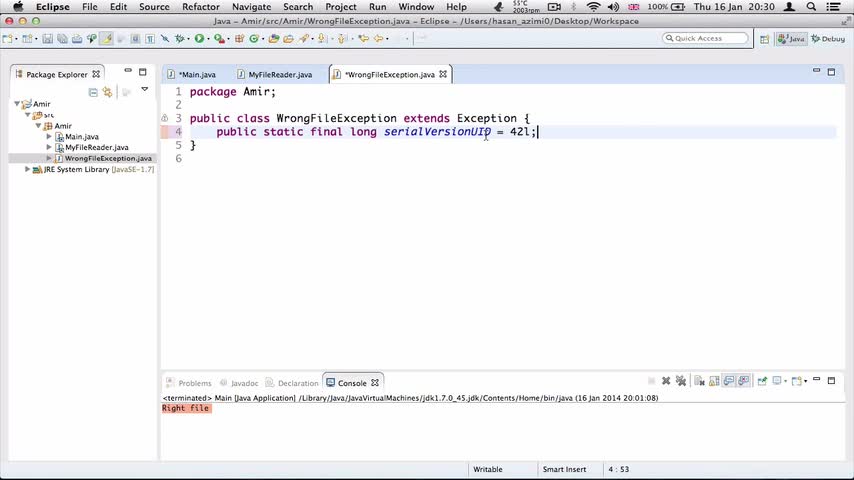
Task: Click the Open Perspective icon
Action: click(x=765, y=39)
